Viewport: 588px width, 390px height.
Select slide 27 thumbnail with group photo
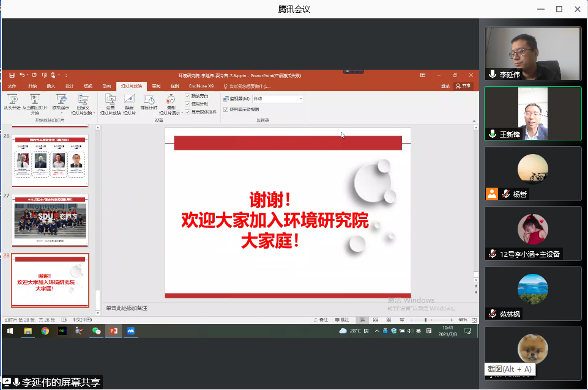[50, 220]
